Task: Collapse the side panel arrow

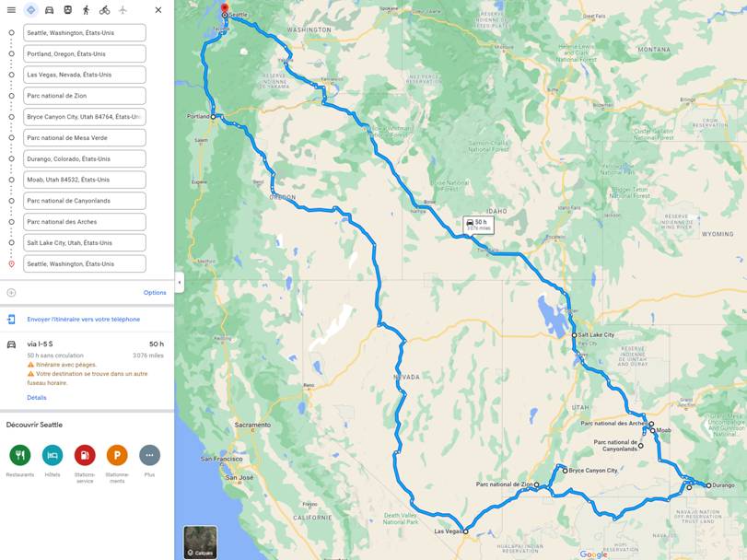Action: coord(179,283)
